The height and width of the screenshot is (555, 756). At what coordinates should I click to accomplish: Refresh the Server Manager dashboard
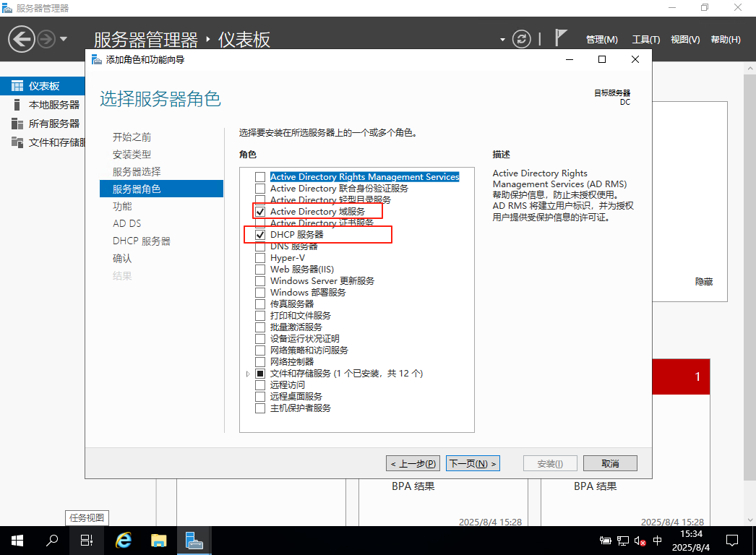coord(521,39)
